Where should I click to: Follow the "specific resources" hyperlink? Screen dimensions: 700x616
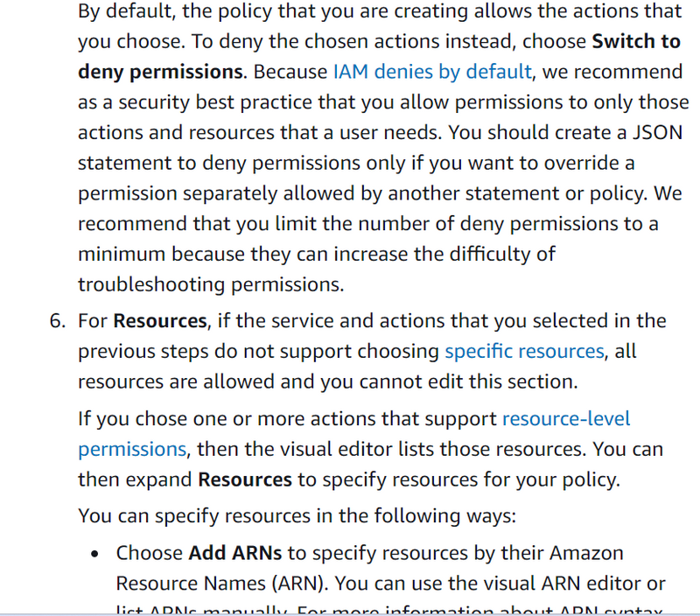click(524, 352)
